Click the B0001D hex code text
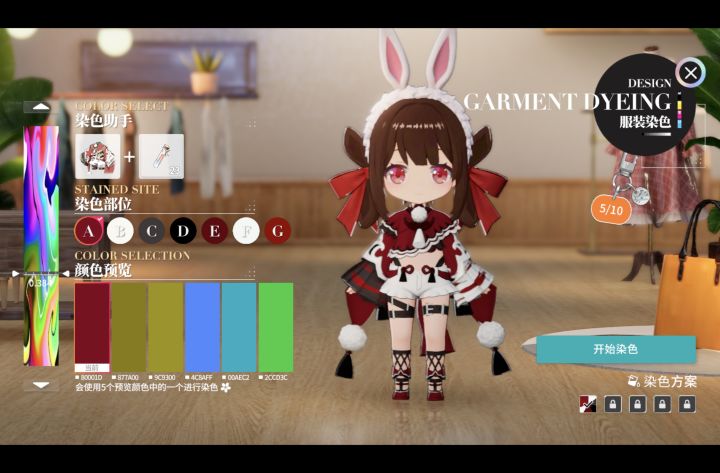Viewport: 720px width, 473px height. pyautogui.click(x=91, y=377)
